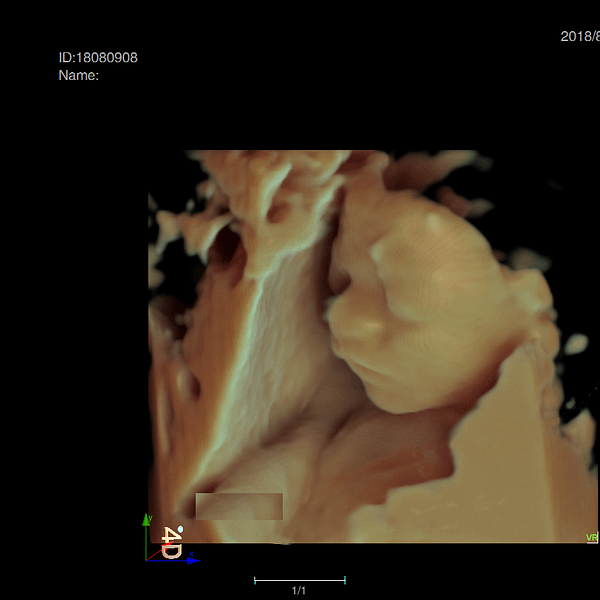
Task: Select the green VR render mode label
Action: coord(591,538)
